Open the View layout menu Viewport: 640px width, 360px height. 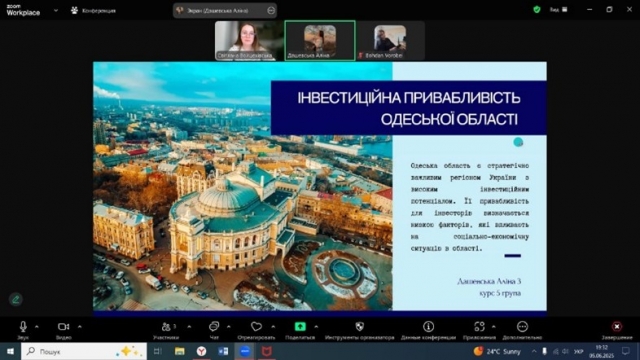pos(558,9)
